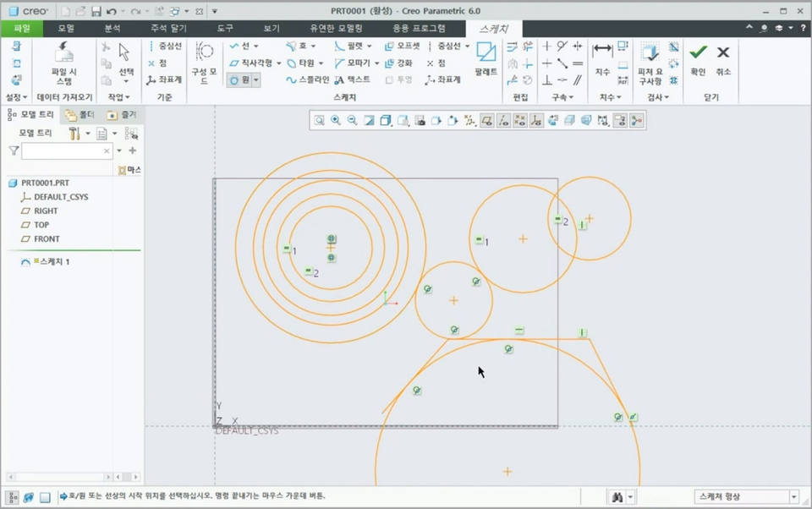The image size is (812, 509).
Task: Click the 오프셋 offset tool
Action: tap(402, 47)
